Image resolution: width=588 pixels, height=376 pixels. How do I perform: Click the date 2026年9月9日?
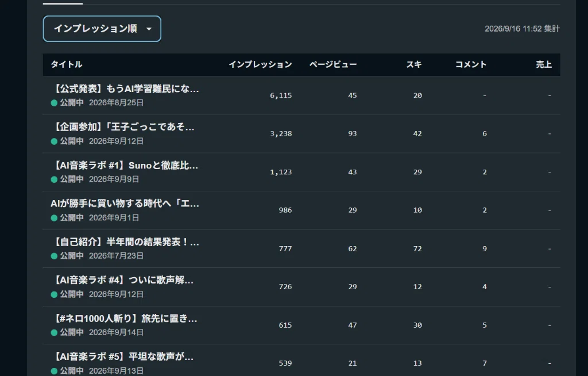pos(114,179)
